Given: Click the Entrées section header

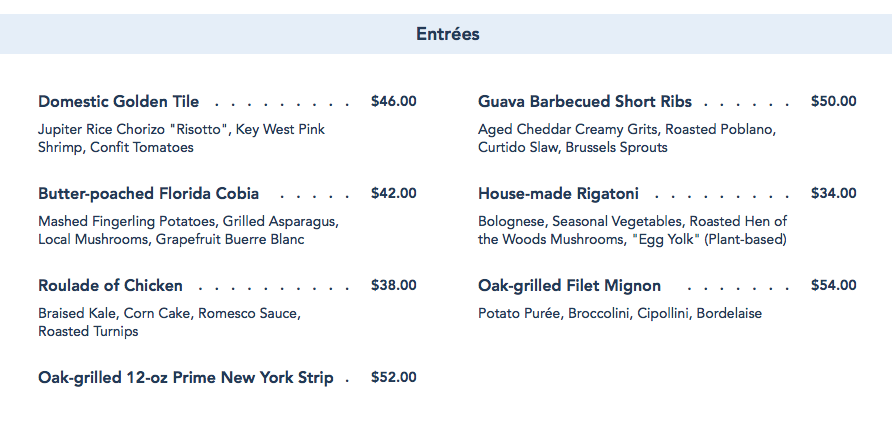Looking at the screenshot, I should [x=447, y=35].
